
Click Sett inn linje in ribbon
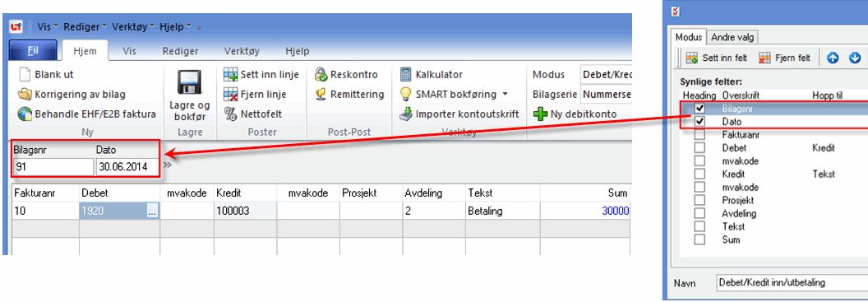coord(261,74)
